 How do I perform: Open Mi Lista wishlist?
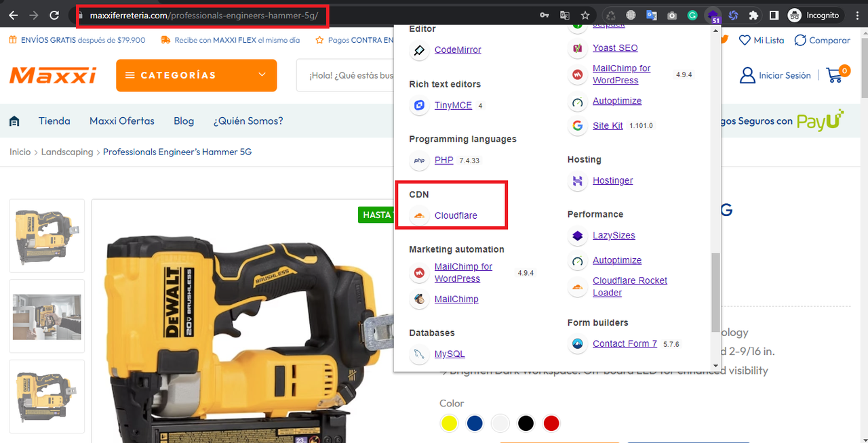coord(762,41)
